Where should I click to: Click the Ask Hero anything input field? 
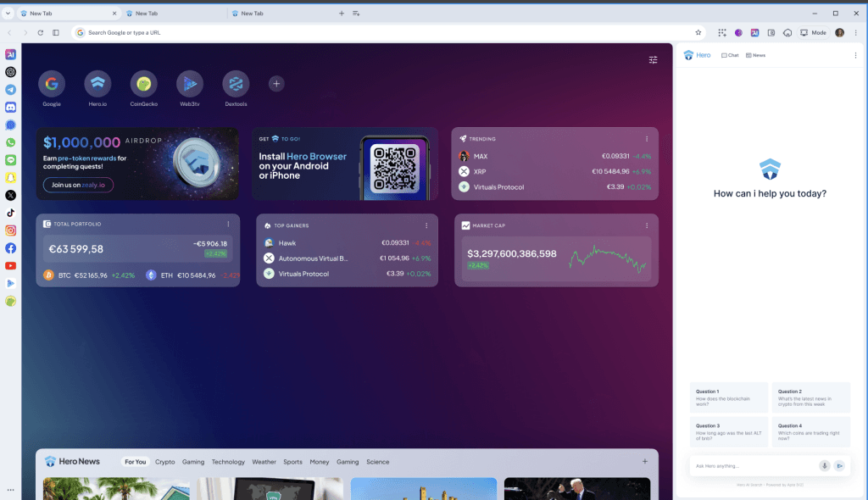[746, 466]
